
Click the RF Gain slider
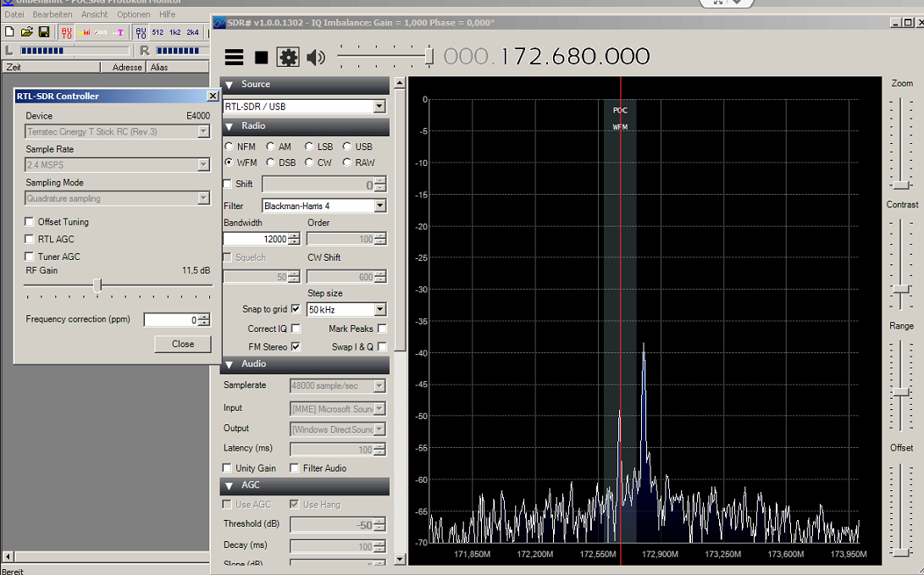(97, 286)
